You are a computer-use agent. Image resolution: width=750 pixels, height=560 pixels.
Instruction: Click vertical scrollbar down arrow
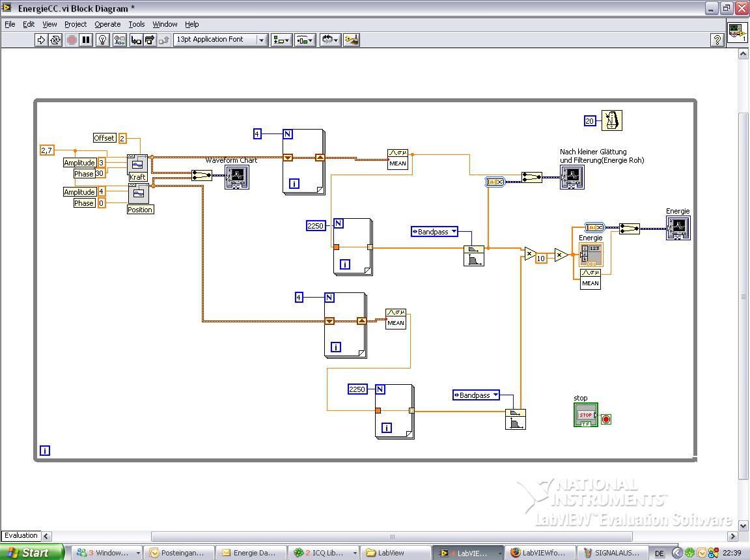tap(743, 525)
